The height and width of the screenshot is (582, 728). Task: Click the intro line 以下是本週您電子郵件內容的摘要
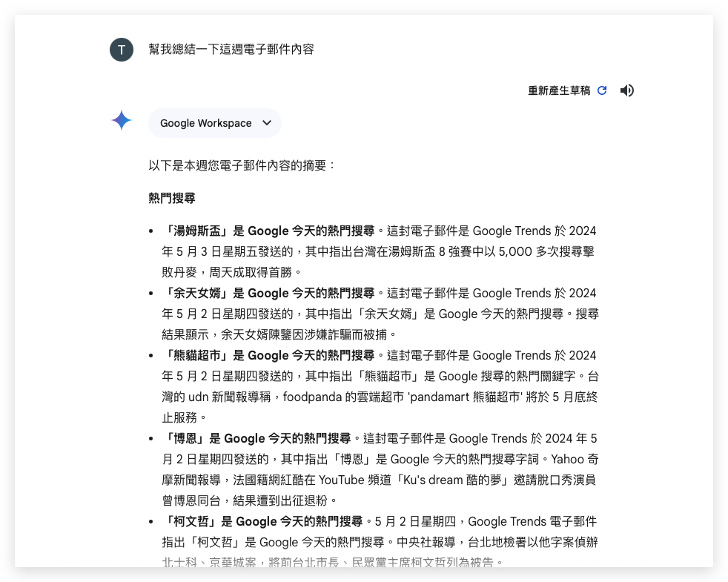242,165
